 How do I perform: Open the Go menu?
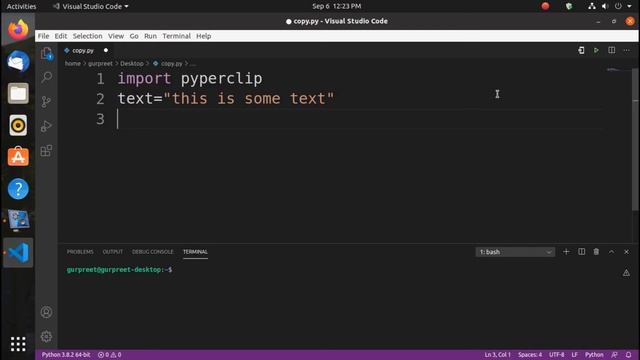(x=134, y=36)
